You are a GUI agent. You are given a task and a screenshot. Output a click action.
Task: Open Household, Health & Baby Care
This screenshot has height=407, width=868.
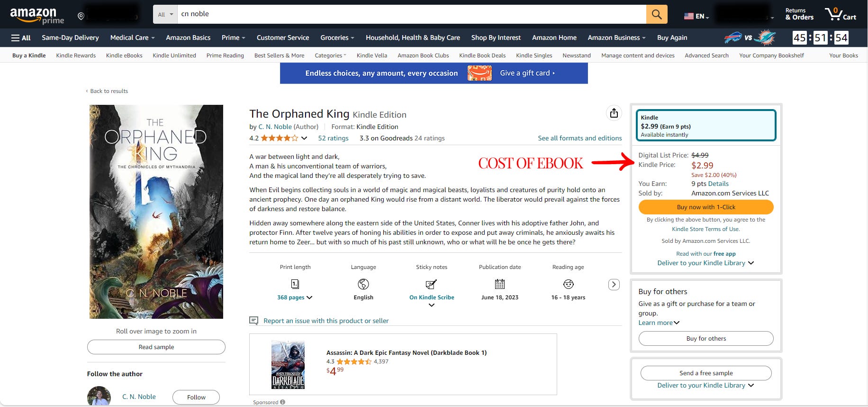(x=413, y=38)
